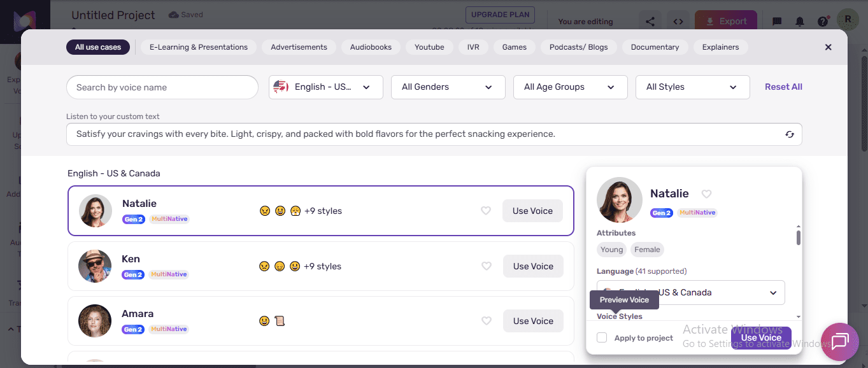The image size is (868, 368).
Task: Click Ken's avatar thumbnail
Action: coord(95,266)
